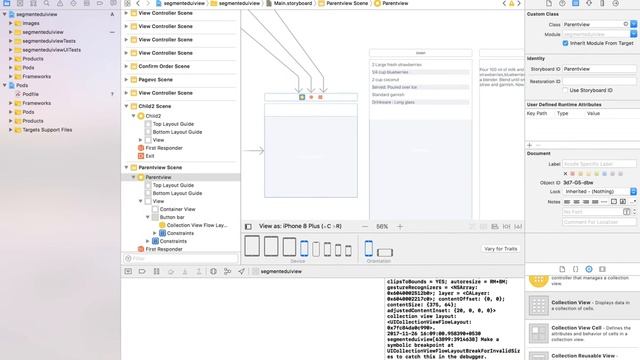
Task: Click Simulate Location arrow icon
Action: coord(241,271)
